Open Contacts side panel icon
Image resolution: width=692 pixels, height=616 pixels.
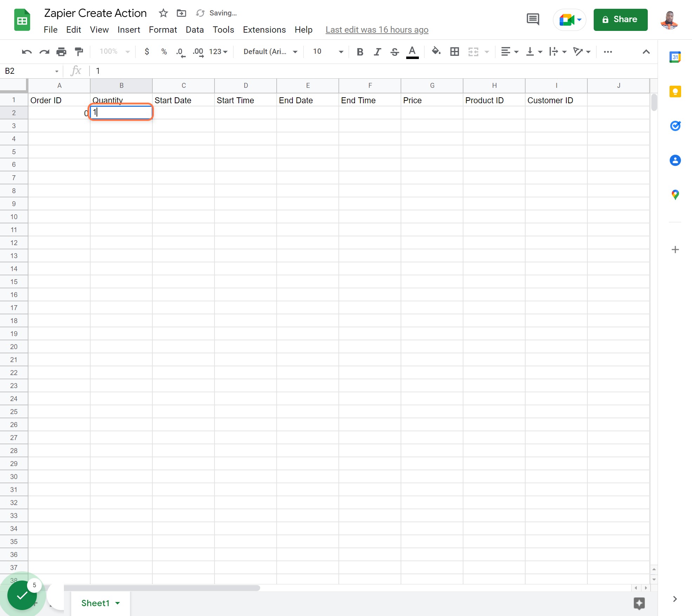(675, 160)
